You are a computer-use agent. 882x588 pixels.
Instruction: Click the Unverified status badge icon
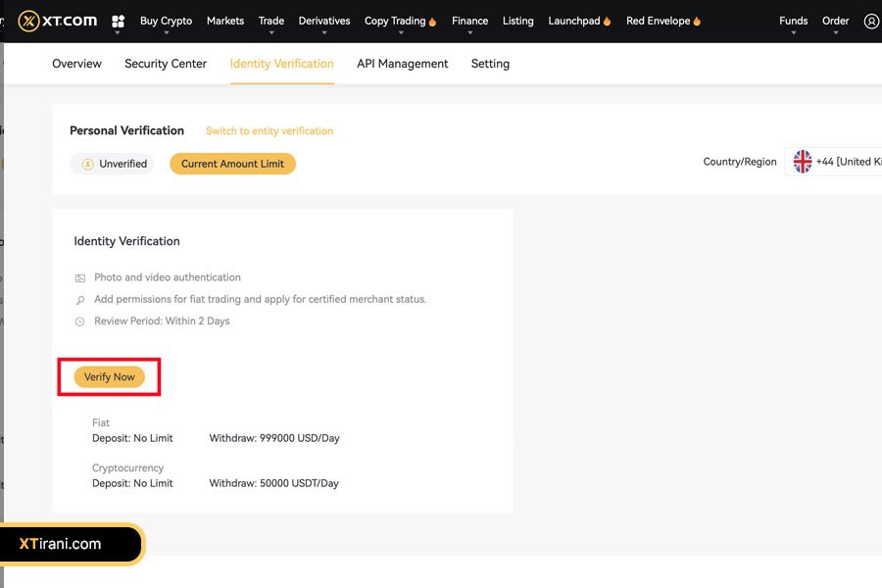pyautogui.click(x=87, y=165)
